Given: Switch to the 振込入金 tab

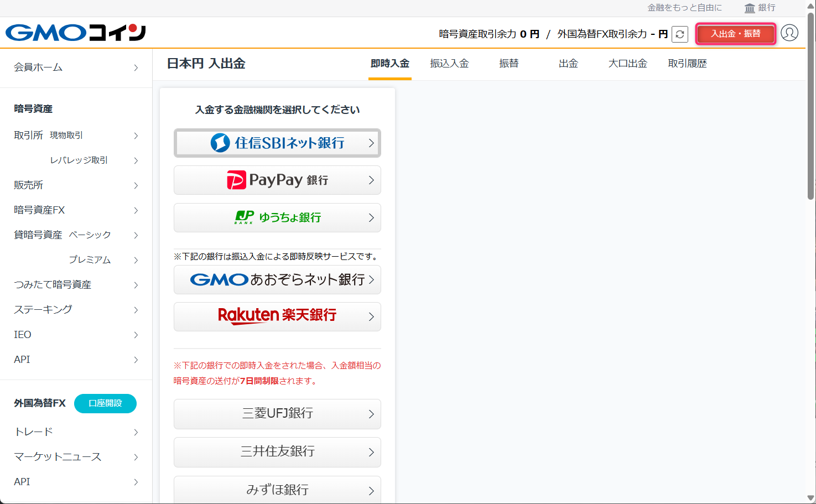Looking at the screenshot, I should click(449, 63).
